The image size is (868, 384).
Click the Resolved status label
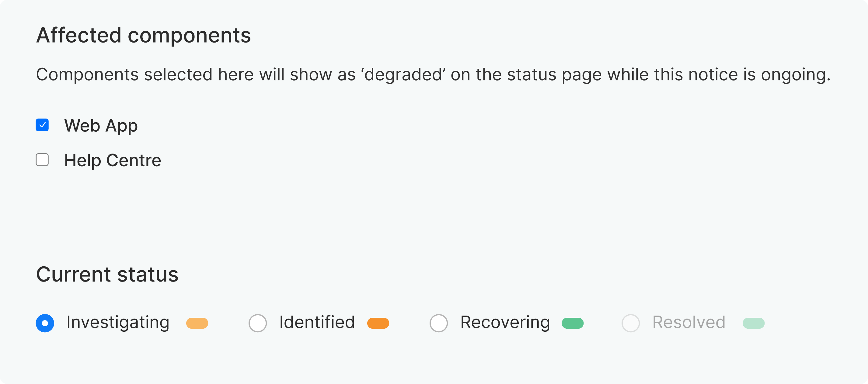689,323
